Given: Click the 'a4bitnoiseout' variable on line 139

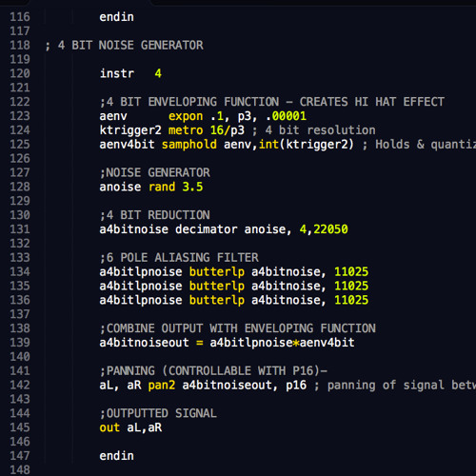Looking at the screenshot, I should 144,343.
